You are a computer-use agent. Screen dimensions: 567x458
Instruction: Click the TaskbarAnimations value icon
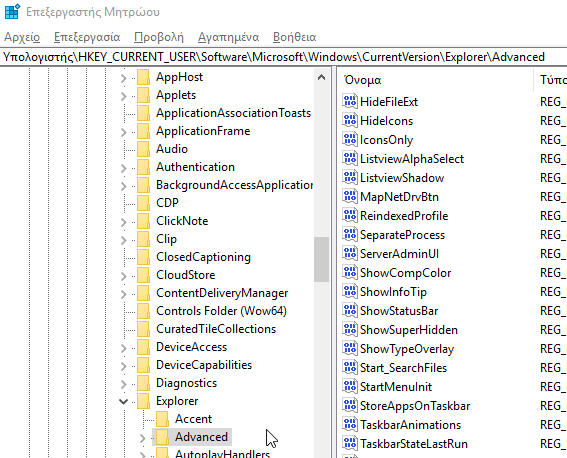(350, 424)
